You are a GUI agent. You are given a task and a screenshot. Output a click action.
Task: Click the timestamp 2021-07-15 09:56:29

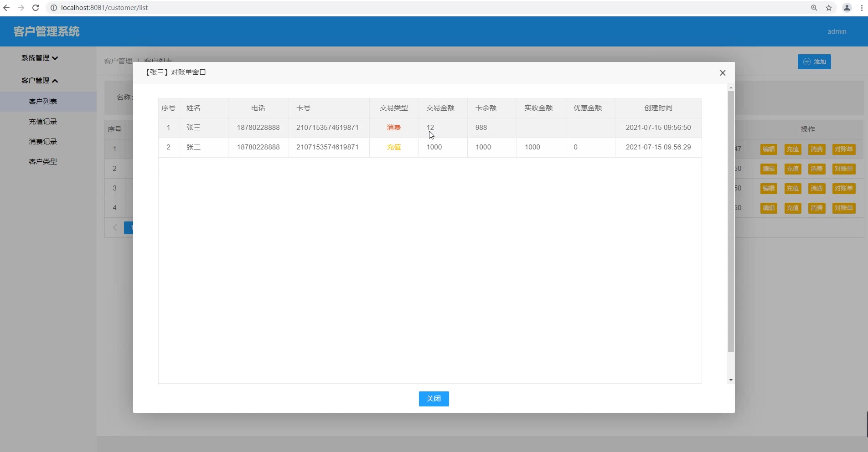pyautogui.click(x=658, y=147)
